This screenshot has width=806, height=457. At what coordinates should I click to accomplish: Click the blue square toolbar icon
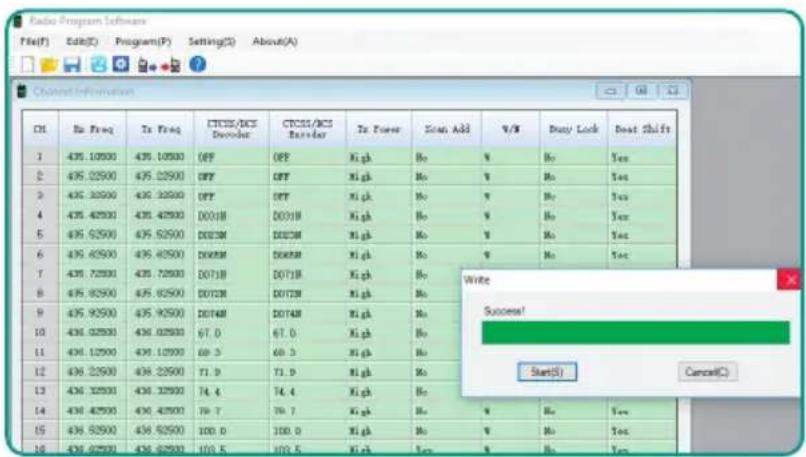pyautogui.click(x=121, y=64)
